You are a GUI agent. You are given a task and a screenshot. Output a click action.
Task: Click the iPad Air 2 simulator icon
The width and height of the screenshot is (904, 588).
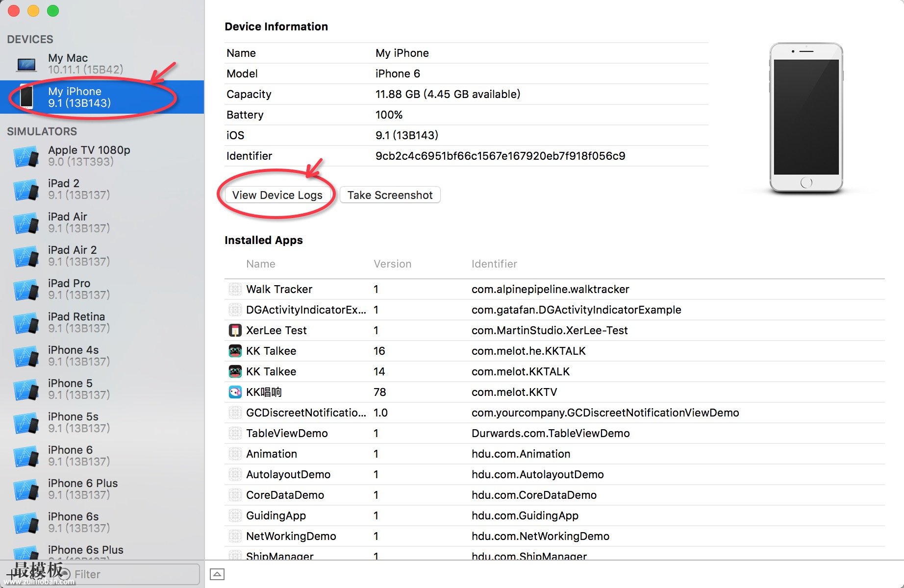tap(26, 257)
